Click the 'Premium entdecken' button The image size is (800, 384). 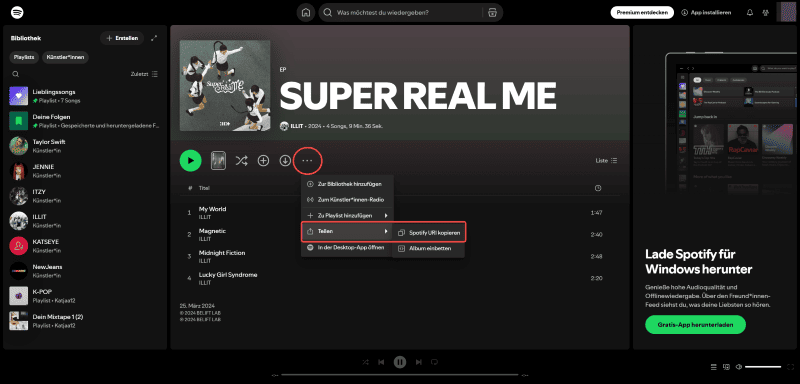[642, 13]
